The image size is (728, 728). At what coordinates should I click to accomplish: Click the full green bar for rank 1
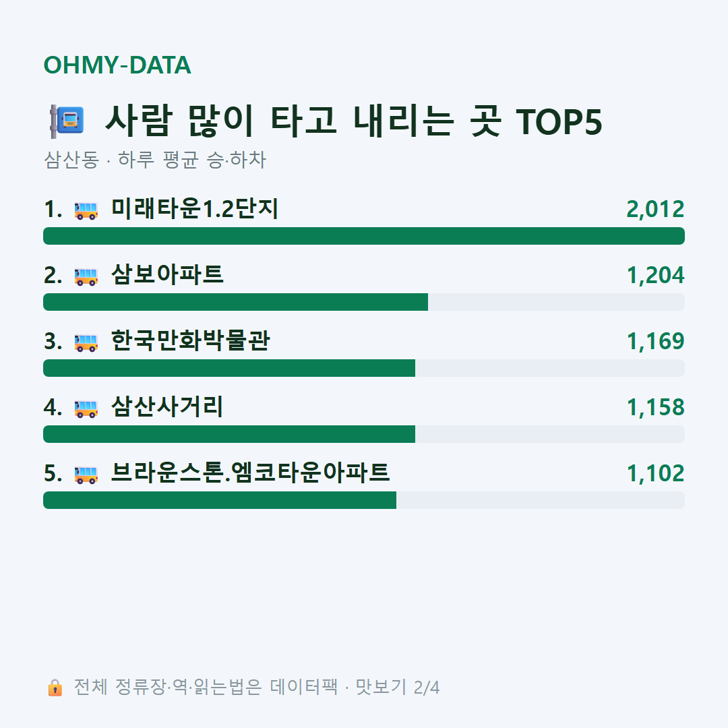pyautogui.click(x=364, y=236)
